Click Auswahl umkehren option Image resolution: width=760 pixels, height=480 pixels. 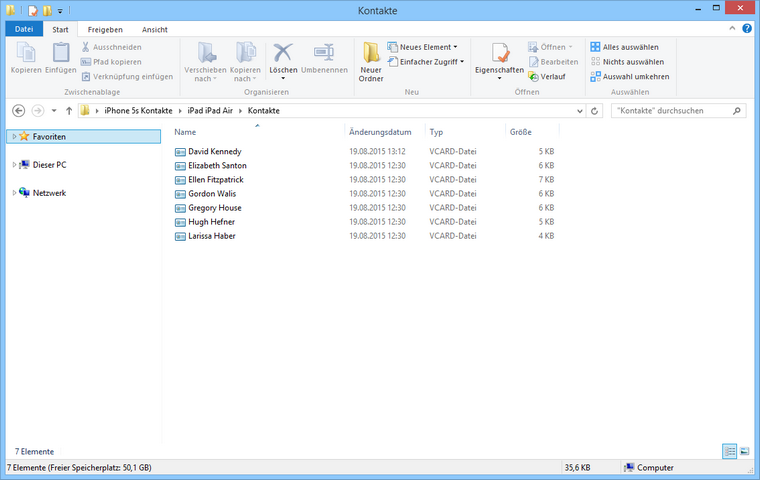coord(630,76)
